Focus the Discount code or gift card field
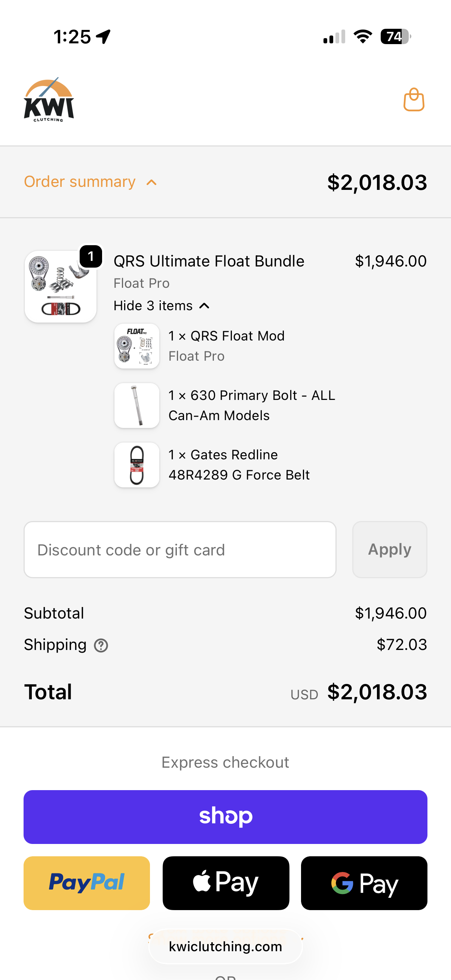Viewport: 451px width, 980px height. tap(180, 549)
